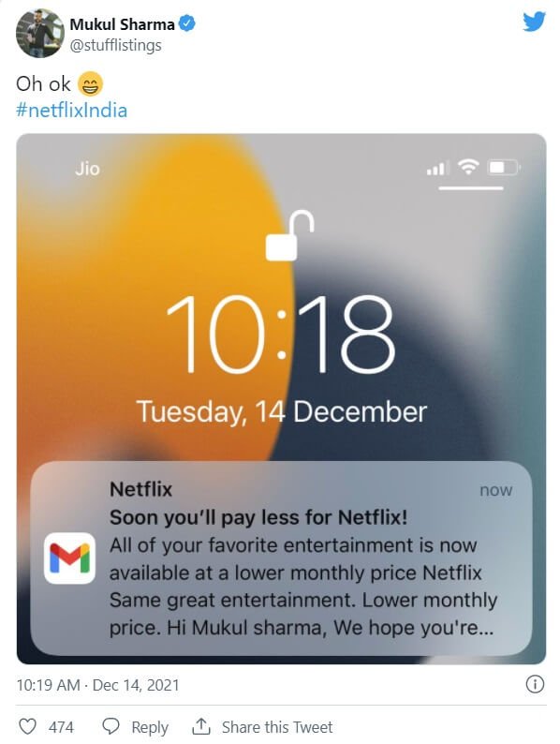Click the Wi-Fi status icon
Screen dimensions: 560x744
(x=468, y=167)
